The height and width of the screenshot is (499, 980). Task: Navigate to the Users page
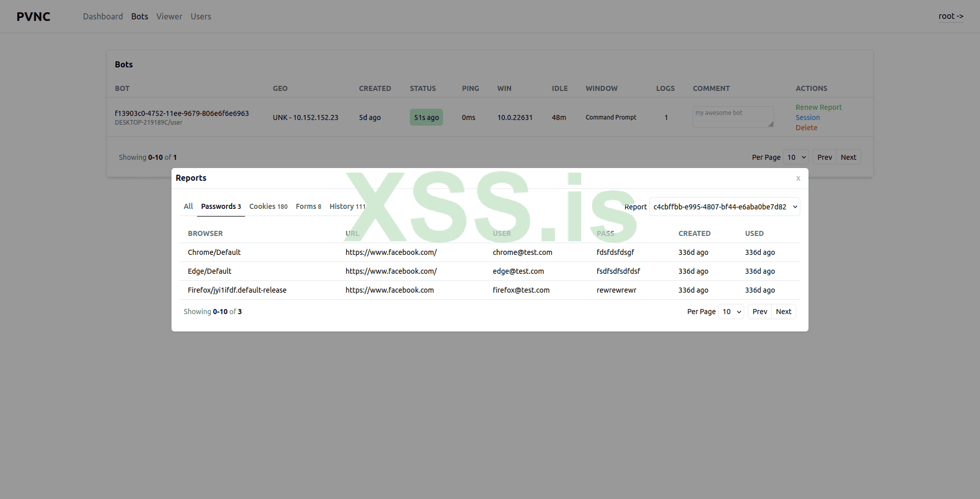point(201,16)
